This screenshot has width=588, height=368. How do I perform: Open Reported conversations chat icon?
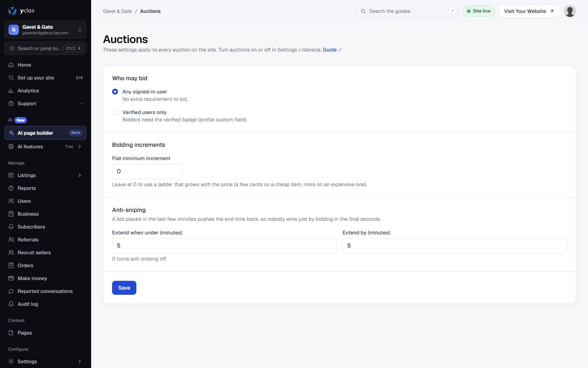pyautogui.click(x=11, y=291)
